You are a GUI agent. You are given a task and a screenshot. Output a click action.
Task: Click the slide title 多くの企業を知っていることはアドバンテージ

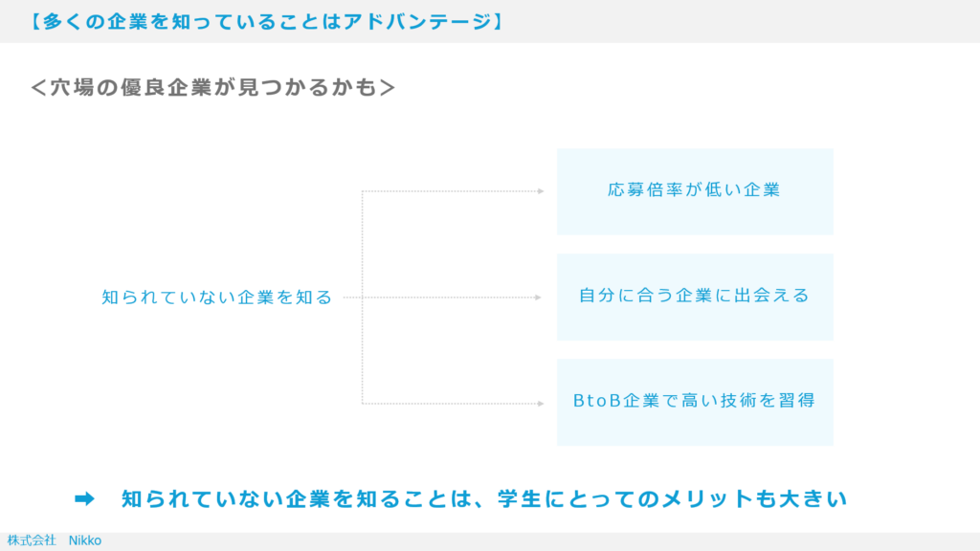click(x=266, y=21)
